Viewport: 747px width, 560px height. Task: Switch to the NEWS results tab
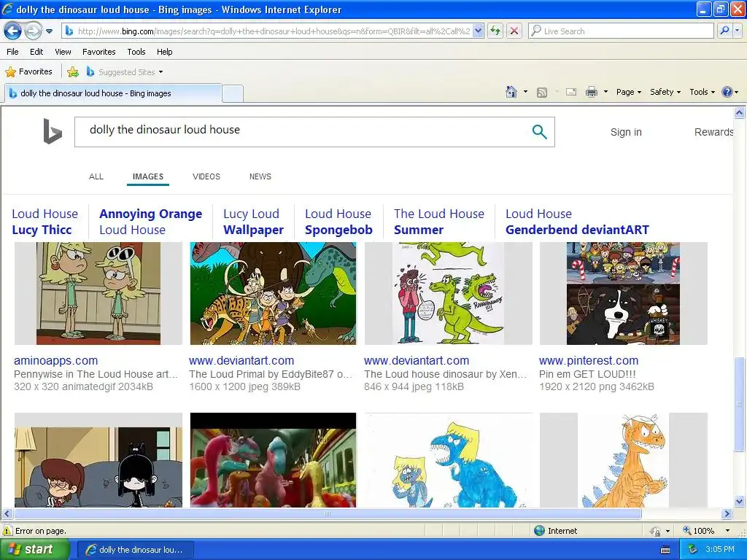click(260, 176)
